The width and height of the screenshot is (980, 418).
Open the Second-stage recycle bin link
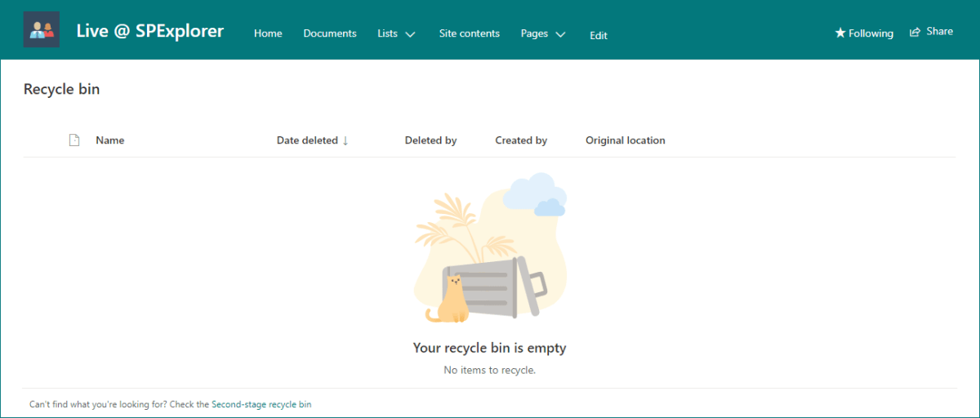[x=261, y=404]
